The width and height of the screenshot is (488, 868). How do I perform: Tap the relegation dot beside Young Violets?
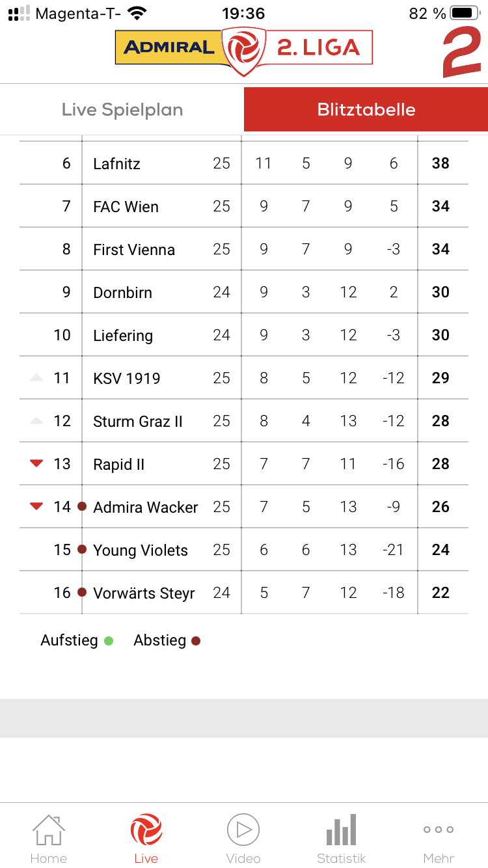pyautogui.click(x=82, y=549)
